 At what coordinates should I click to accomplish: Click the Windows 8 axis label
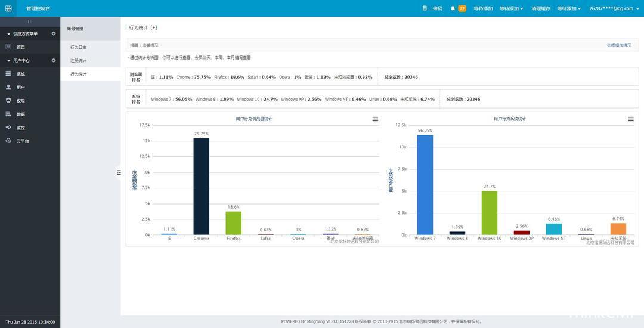(457, 239)
